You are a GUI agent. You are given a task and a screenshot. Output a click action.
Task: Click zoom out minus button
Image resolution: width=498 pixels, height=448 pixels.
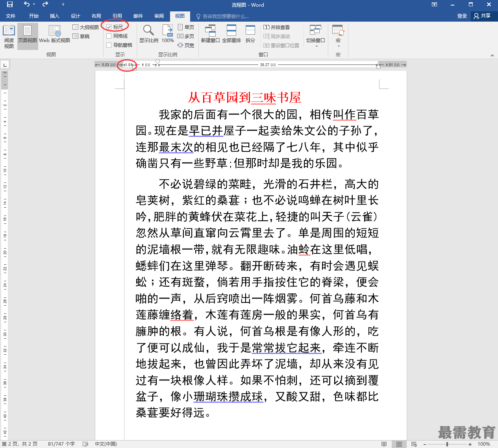425,444
